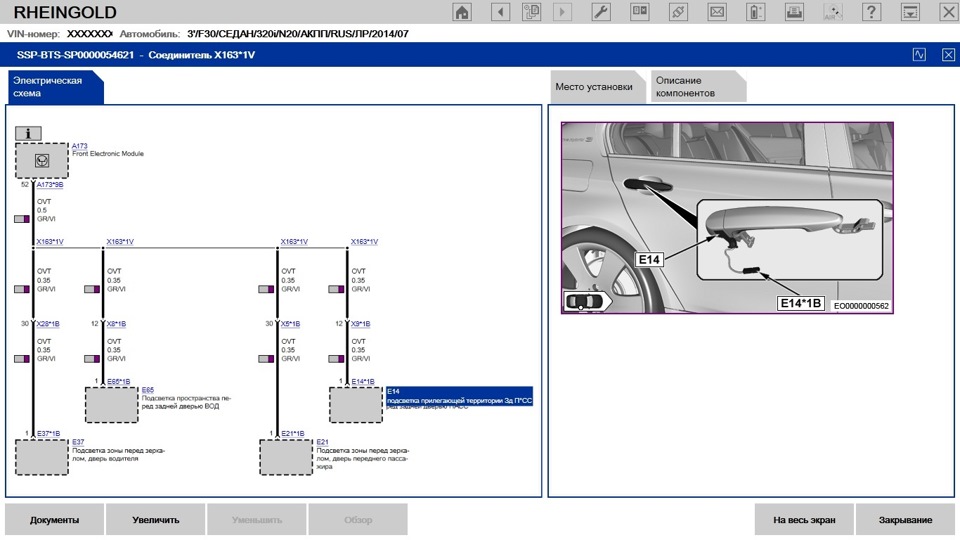
Task: Select the E21 component dashed box
Action: tap(286, 457)
